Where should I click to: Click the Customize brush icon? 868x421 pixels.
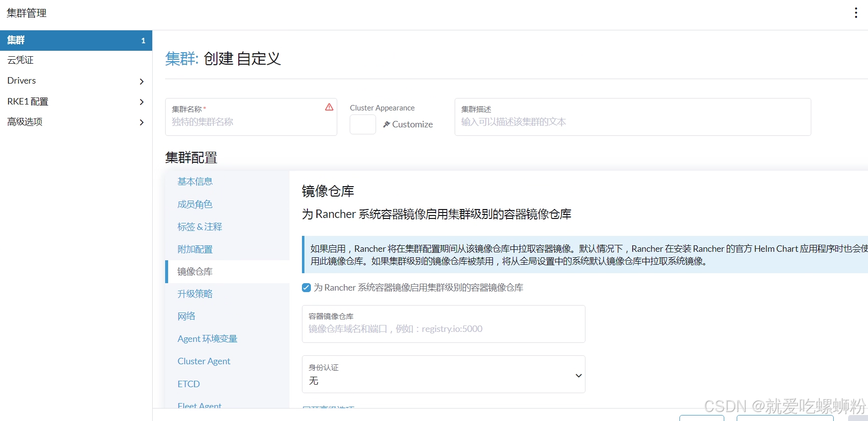coord(386,124)
